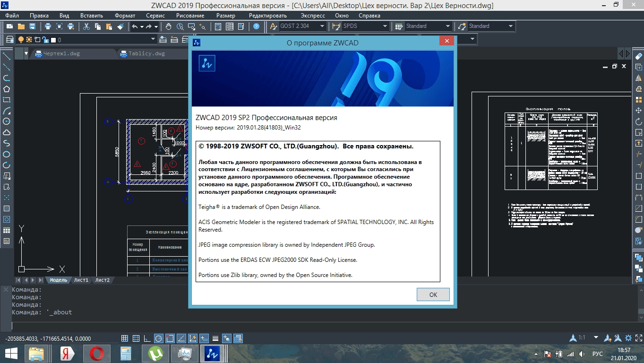Image resolution: width=644 pixels, height=363 pixels.
Task: Switch to the Лист2 layout tab
Action: 102,280
